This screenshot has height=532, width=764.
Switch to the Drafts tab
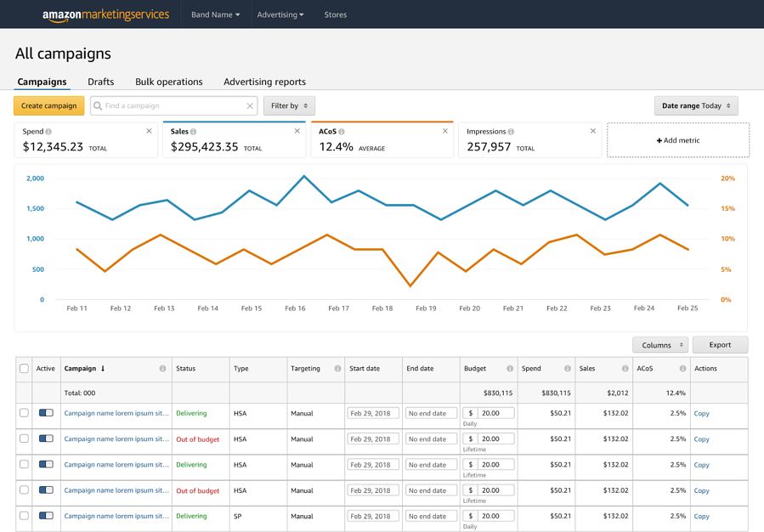(100, 82)
